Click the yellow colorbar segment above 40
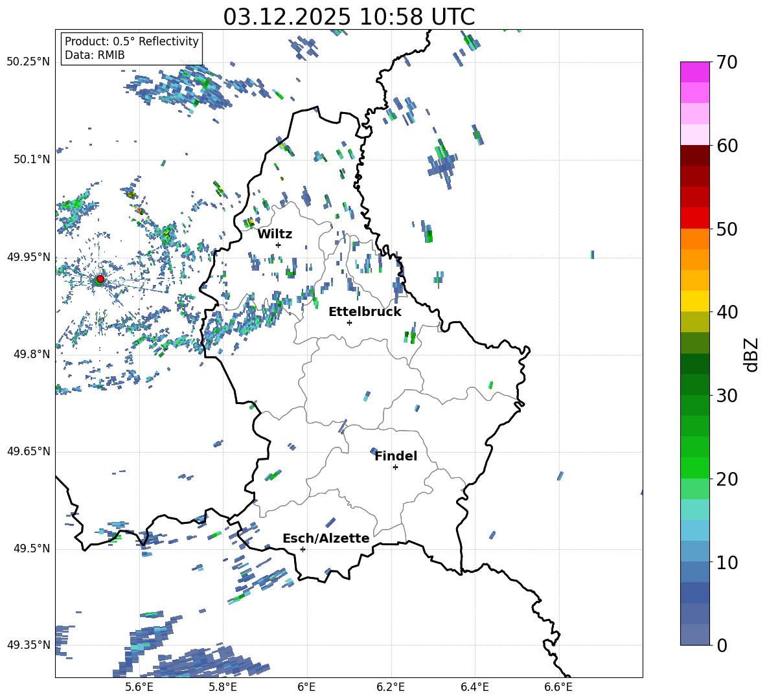767x700 pixels. [694, 301]
